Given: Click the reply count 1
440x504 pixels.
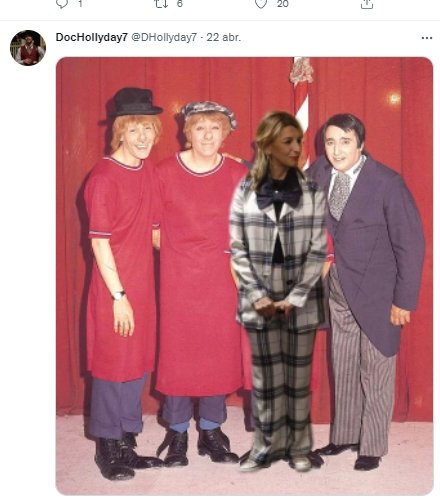Looking at the screenshot, I should (x=80, y=3).
